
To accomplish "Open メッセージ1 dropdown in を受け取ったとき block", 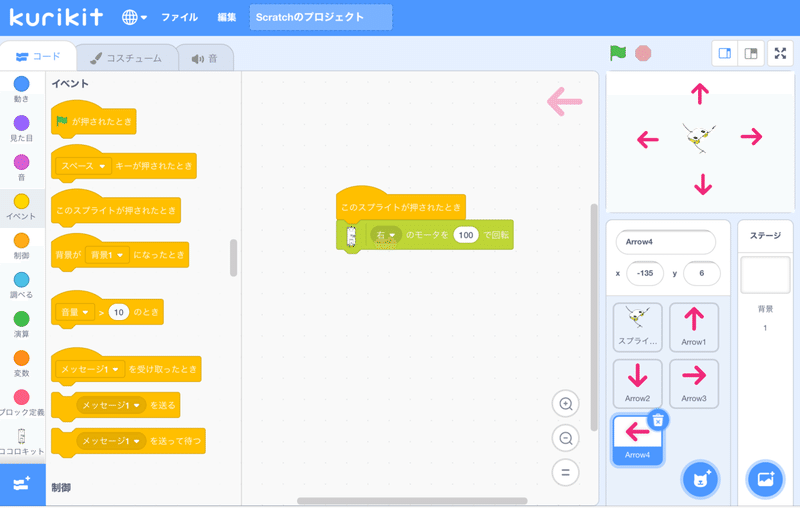I will point(90,369).
